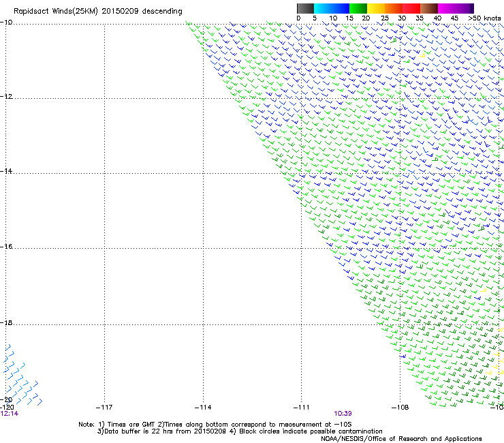Click the >50 knots legend label

click(x=484, y=18)
